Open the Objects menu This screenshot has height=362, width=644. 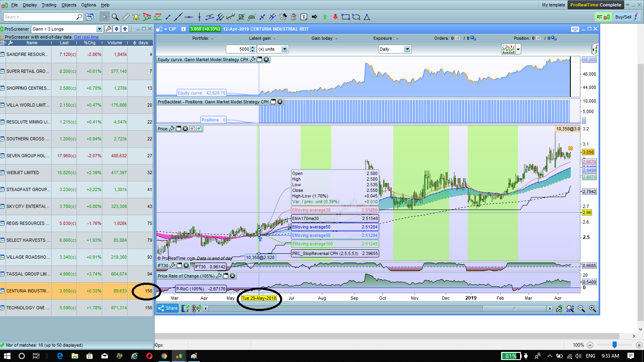pos(69,5)
